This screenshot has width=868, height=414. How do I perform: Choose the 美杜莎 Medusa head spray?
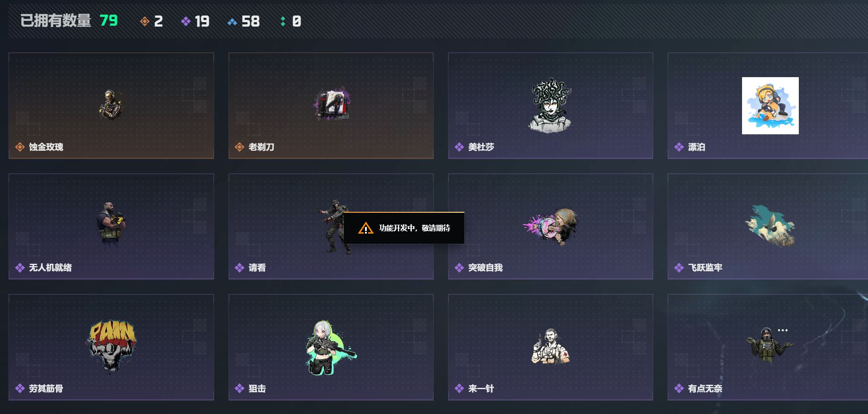(550, 105)
